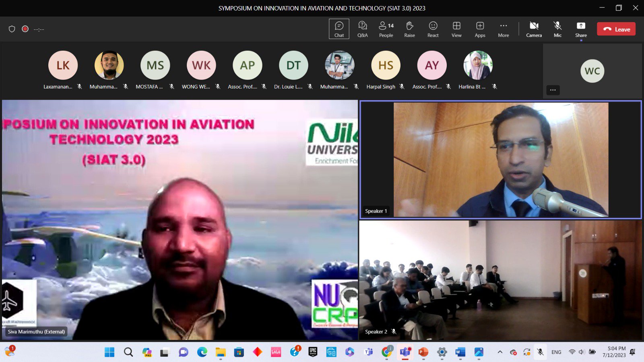This screenshot has width=644, height=362.
Task: Click the Share screen icon
Action: click(581, 29)
